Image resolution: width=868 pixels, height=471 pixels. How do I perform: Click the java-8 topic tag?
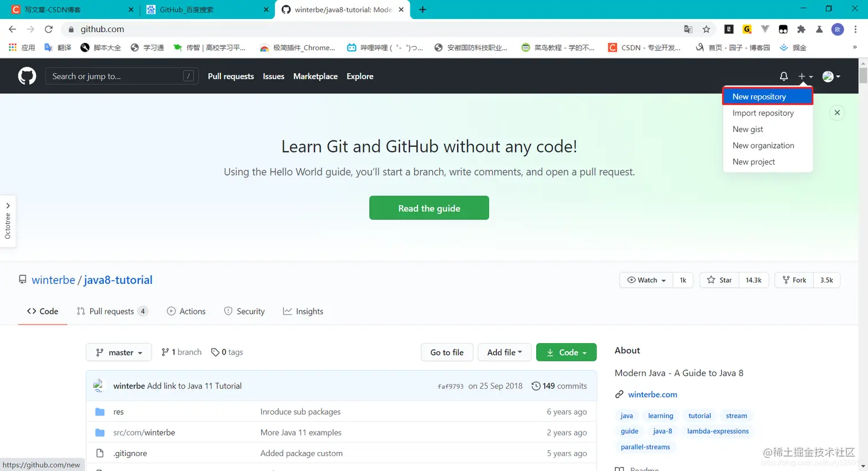[x=662, y=431]
